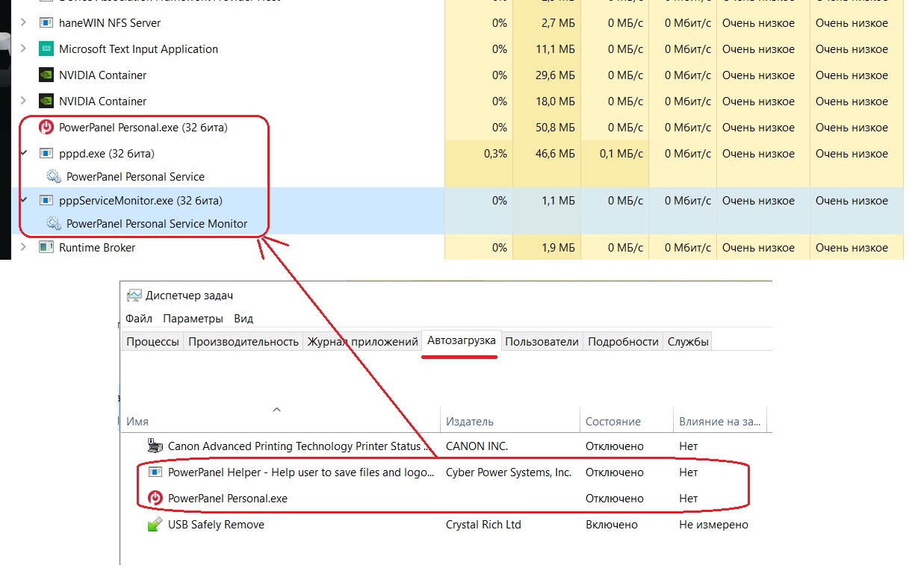Collapse the pppd.exe process group
The image size is (924, 568).
click(x=24, y=154)
